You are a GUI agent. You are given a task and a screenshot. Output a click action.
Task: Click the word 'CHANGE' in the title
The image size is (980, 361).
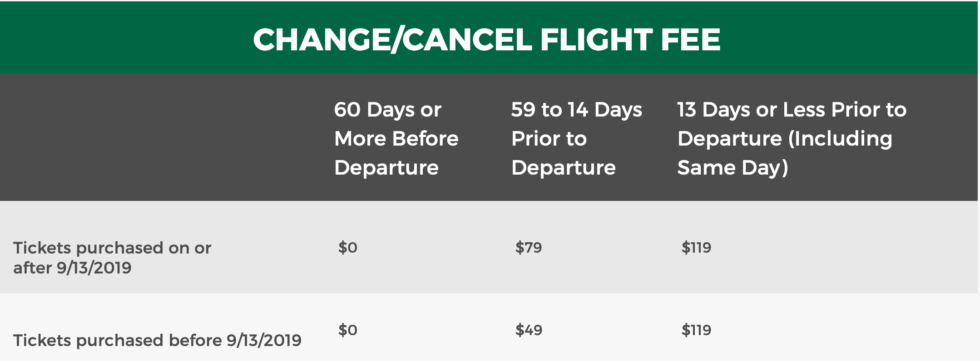(x=321, y=39)
